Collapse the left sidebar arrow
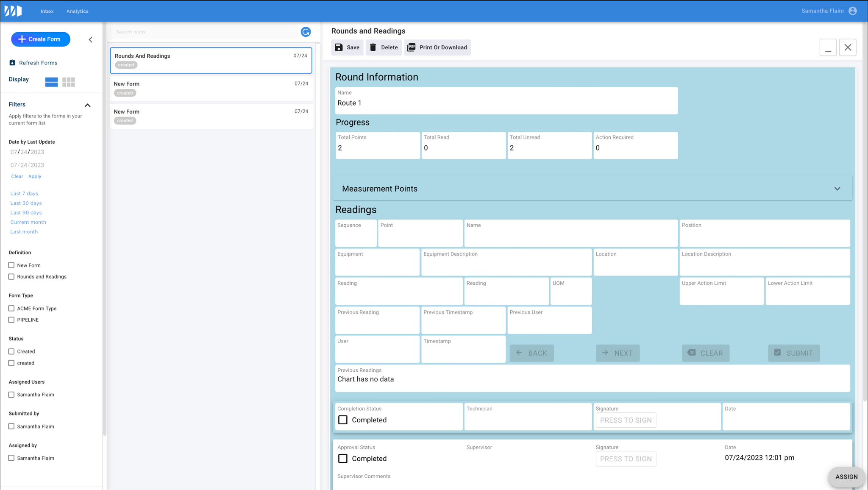Screen dimensions: 868x490 tap(90, 39)
